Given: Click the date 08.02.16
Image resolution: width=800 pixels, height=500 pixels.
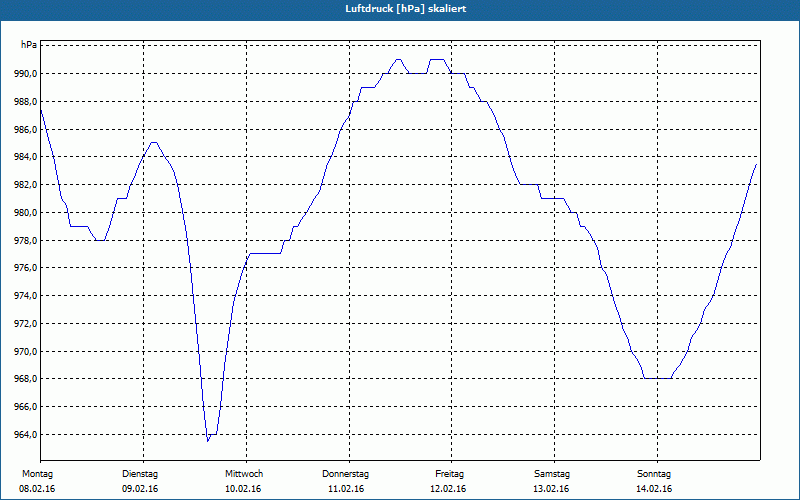Looking at the screenshot, I should (x=37, y=489).
